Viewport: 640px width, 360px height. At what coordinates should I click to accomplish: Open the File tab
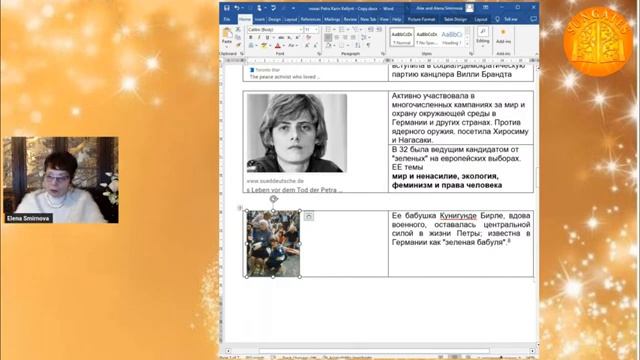coord(227,19)
